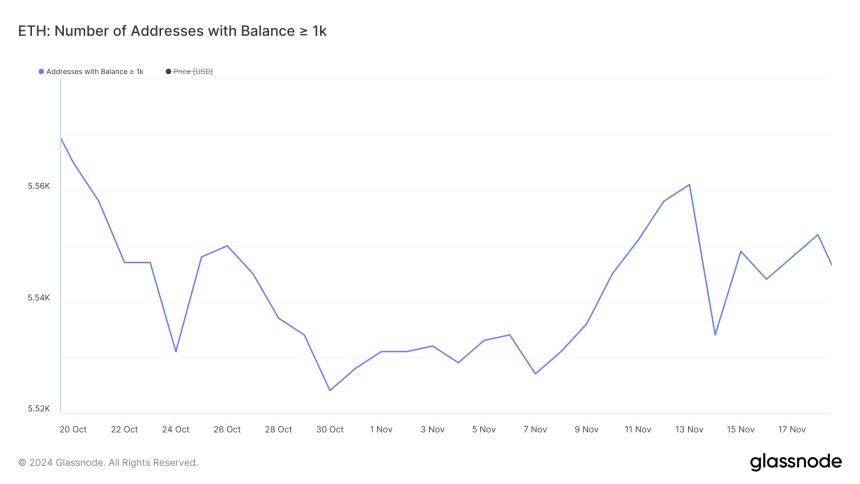Click the Glassnode copyright notice text

pyautogui.click(x=108, y=463)
